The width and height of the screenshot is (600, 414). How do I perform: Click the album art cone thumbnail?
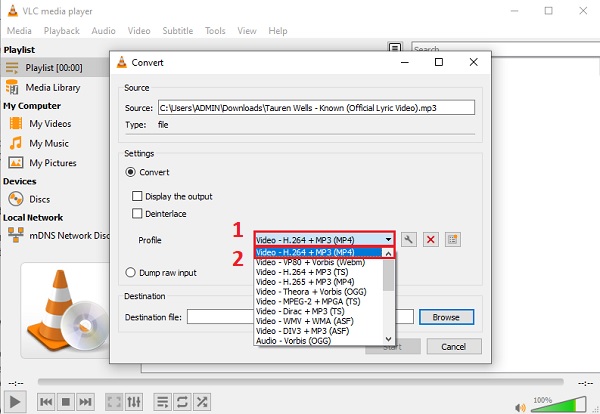(66, 310)
